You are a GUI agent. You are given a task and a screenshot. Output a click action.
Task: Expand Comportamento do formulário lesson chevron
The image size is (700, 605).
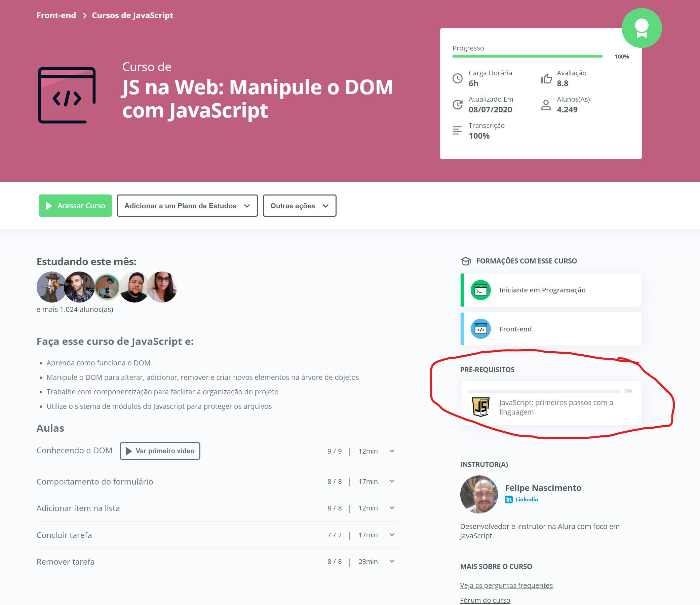[392, 482]
